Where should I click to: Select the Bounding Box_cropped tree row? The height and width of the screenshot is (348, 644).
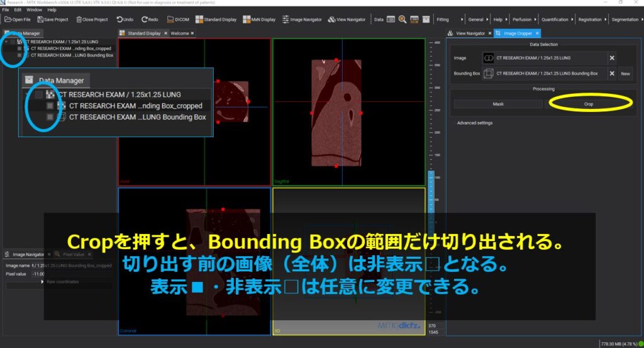70,48
